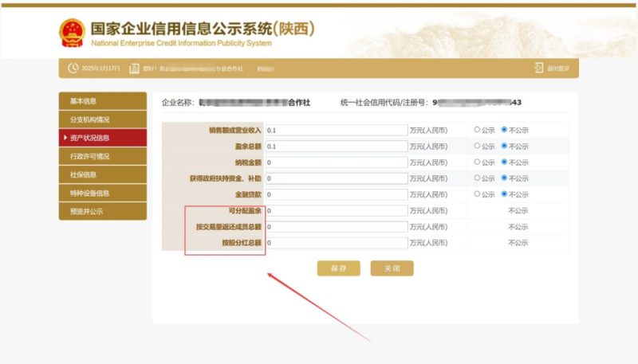Click the 退出登录 logout link
The height and width of the screenshot is (364, 638).
tap(557, 68)
